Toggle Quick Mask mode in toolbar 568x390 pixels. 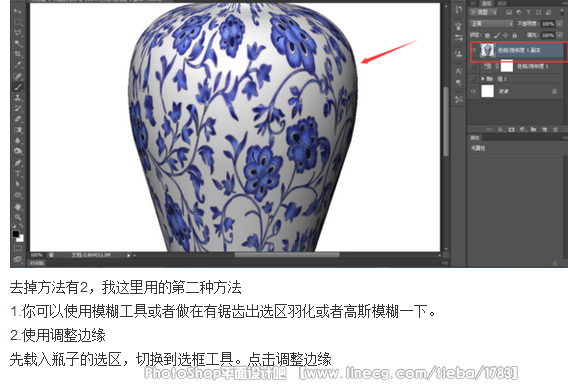[x=18, y=248]
